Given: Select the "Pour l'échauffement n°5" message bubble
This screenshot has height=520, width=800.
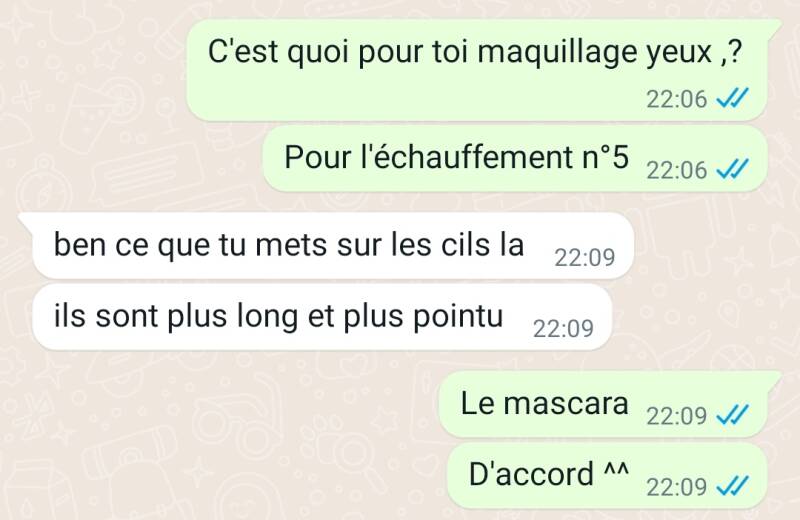Looking at the screenshot, I should click(515, 159).
